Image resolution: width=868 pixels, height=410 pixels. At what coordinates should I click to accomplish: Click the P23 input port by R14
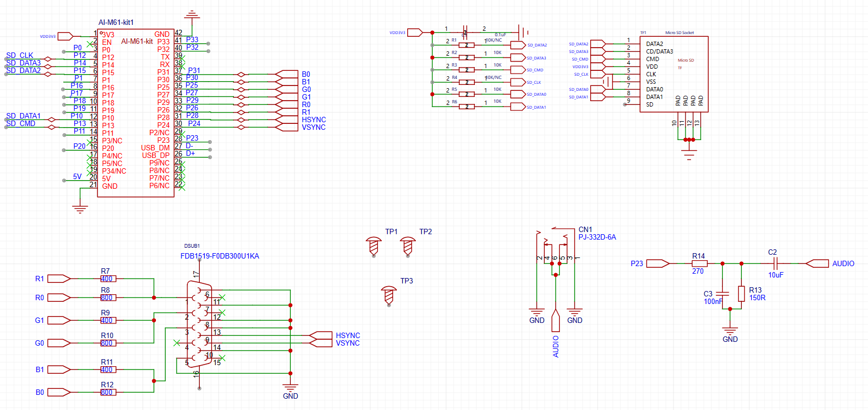658,263
